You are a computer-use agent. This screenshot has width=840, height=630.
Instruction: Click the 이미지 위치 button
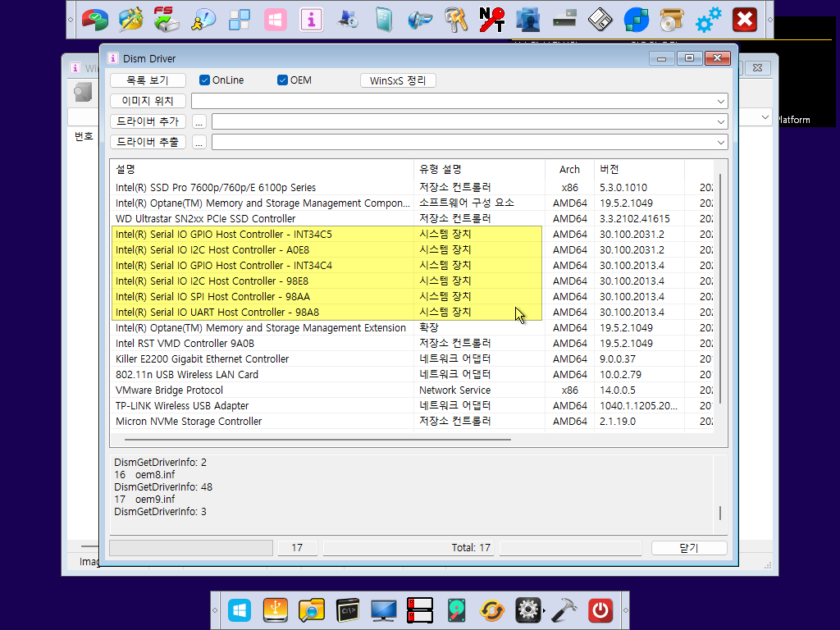(x=148, y=101)
